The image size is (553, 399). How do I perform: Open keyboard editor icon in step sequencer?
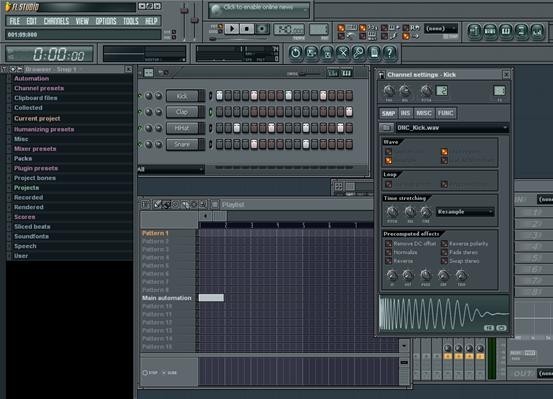click(346, 73)
